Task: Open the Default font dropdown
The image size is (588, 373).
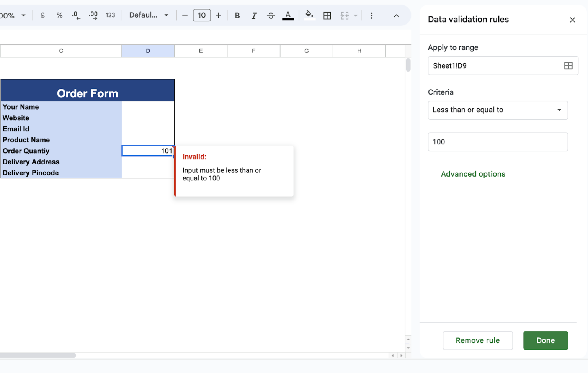Action: click(x=149, y=15)
